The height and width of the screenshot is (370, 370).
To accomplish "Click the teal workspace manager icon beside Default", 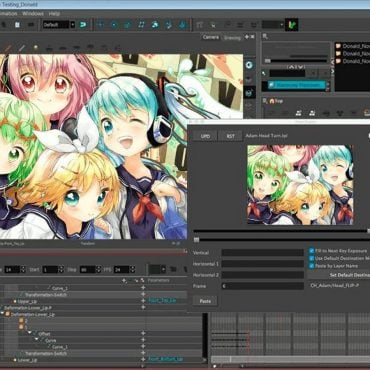I will coord(83,25).
